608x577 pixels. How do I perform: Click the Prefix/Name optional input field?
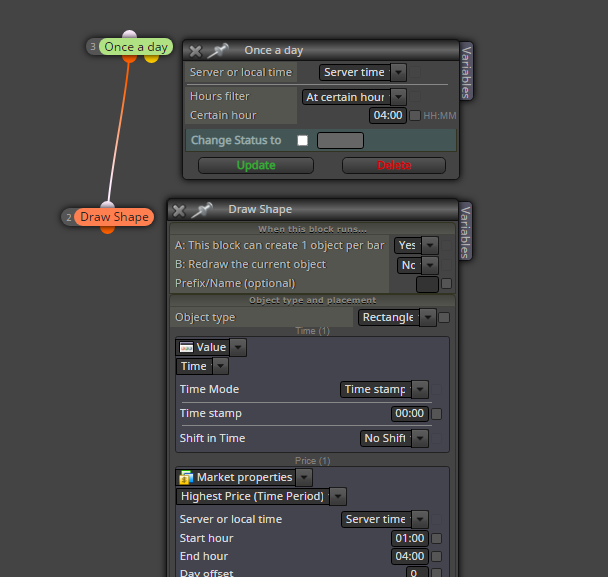pos(427,284)
